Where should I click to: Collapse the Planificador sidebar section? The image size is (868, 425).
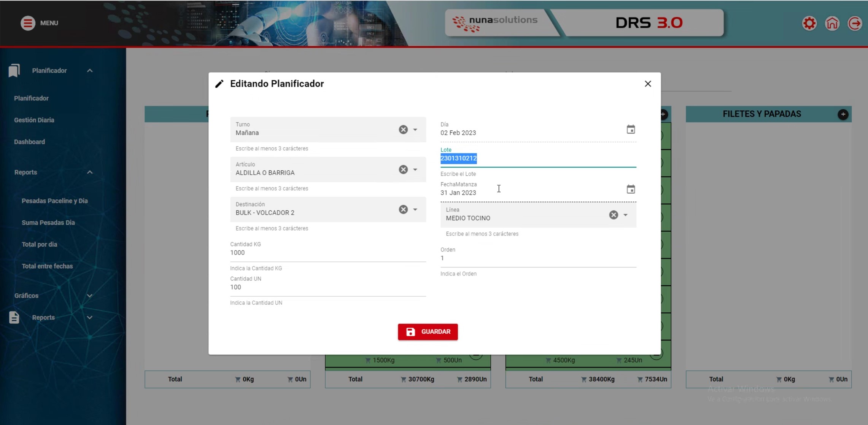tap(90, 71)
